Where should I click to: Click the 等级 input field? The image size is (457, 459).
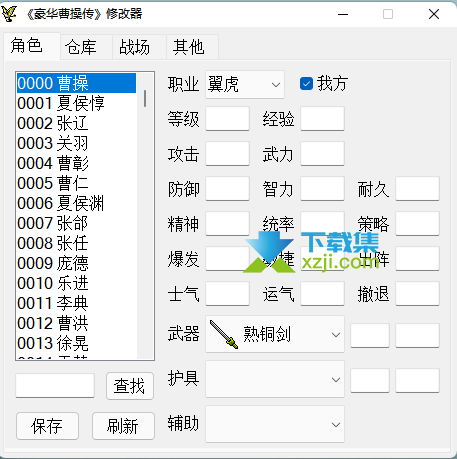227,119
